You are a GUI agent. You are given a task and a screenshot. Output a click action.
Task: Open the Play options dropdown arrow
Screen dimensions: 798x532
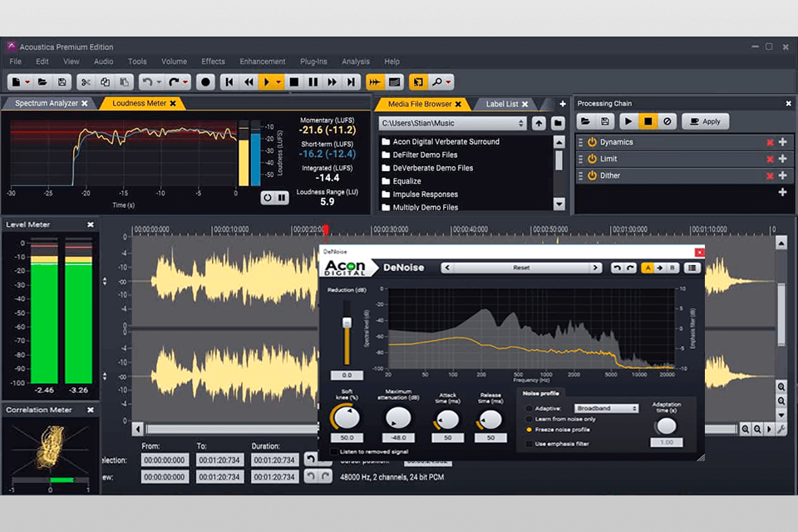(278, 82)
